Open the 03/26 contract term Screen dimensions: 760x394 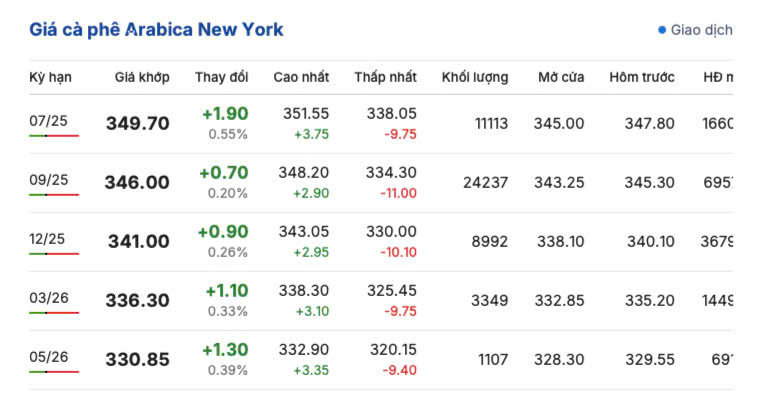click(x=49, y=298)
